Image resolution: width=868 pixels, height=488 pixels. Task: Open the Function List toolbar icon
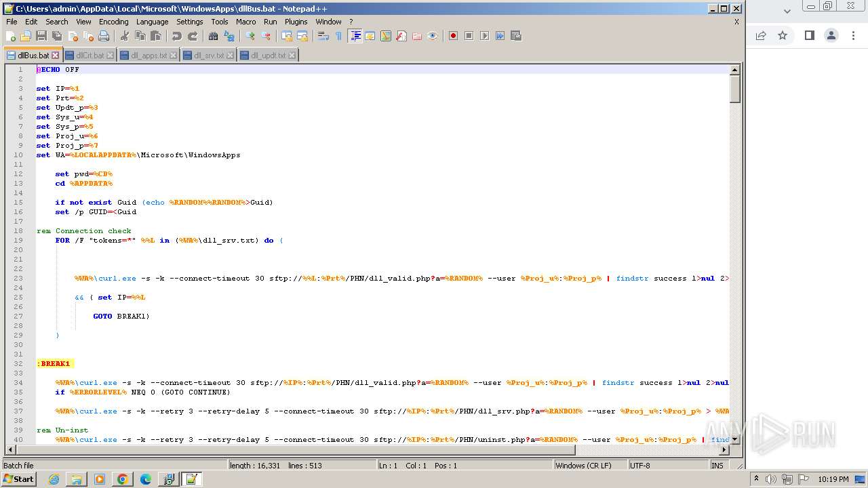tap(401, 36)
